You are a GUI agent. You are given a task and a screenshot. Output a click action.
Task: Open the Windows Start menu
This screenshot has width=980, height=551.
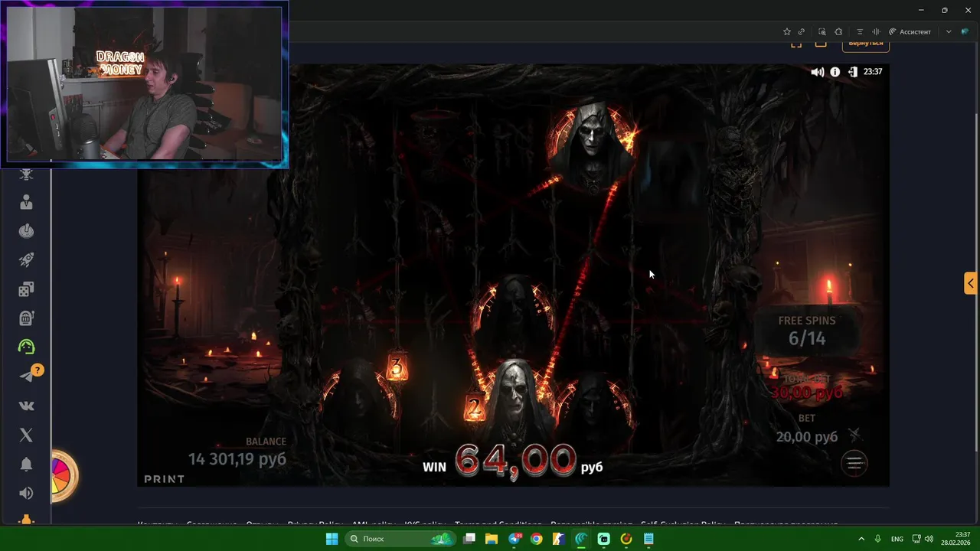point(332,539)
